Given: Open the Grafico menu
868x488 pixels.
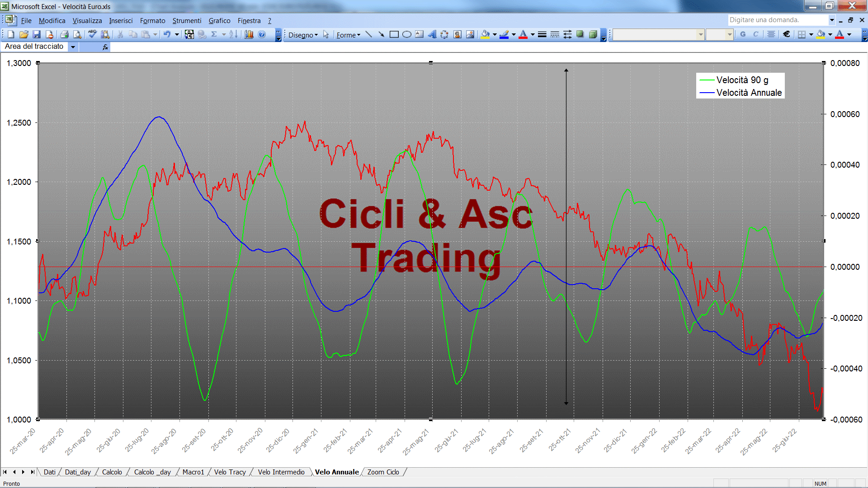Looking at the screenshot, I should (x=219, y=21).
